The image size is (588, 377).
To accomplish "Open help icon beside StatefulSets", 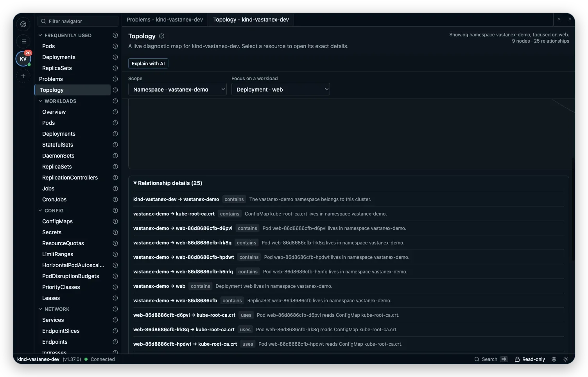I will (x=115, y=145).
